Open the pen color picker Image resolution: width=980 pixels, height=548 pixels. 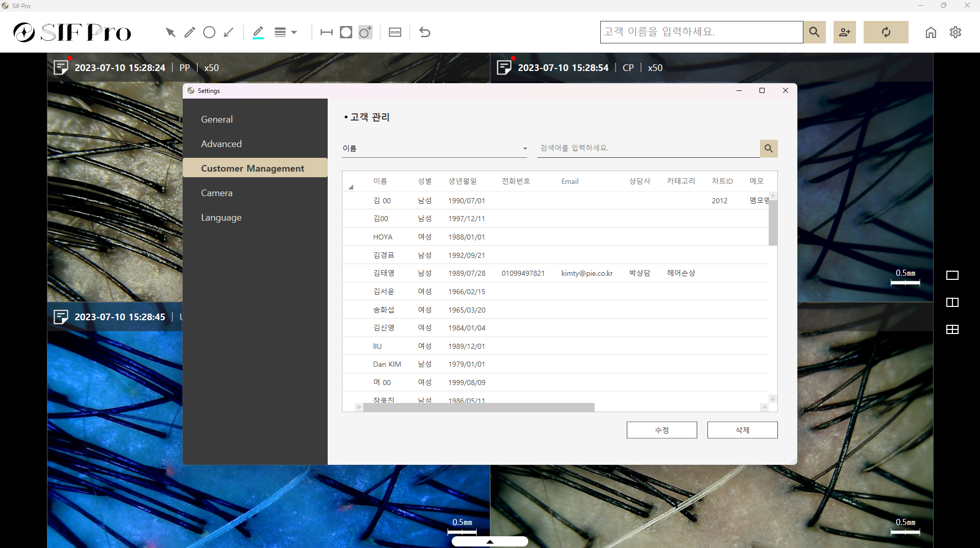pos(258,33)
